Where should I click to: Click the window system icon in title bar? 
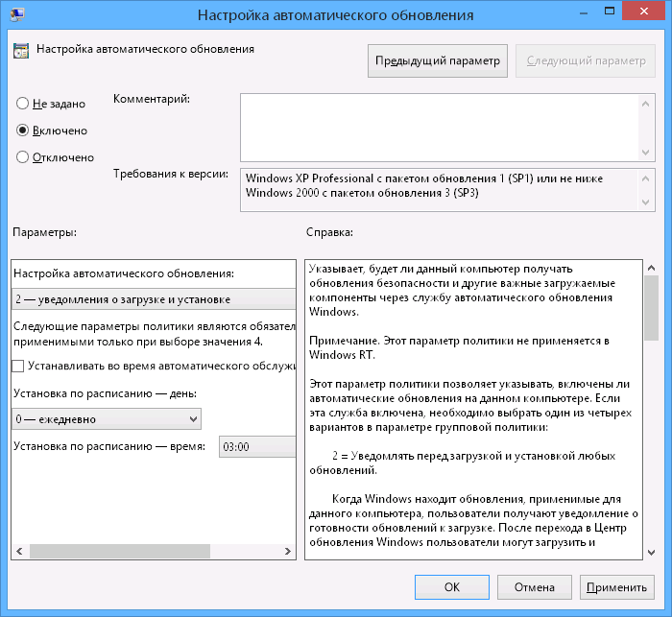coord(16,15)
